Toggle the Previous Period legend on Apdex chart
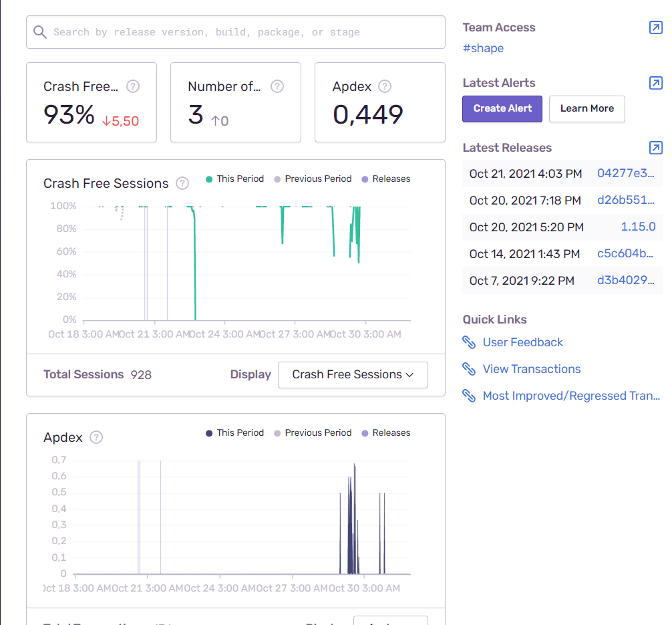This screenshot has width=672, height=625. pyautogui.click(x=312, y=432)
